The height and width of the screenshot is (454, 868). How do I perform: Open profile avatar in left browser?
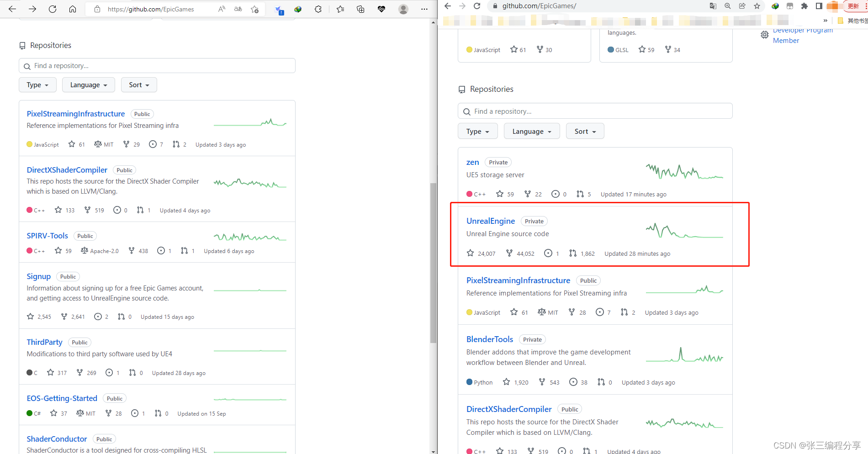403,9
